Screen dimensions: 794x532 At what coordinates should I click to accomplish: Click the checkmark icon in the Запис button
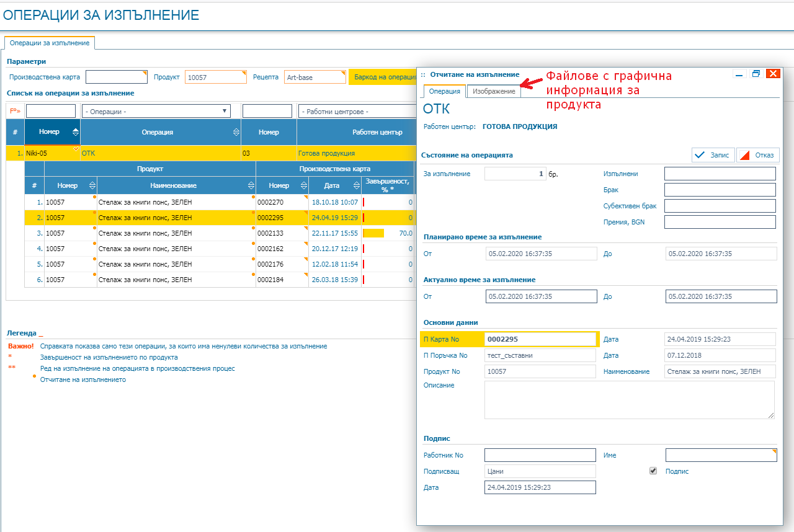pos(700,155)
